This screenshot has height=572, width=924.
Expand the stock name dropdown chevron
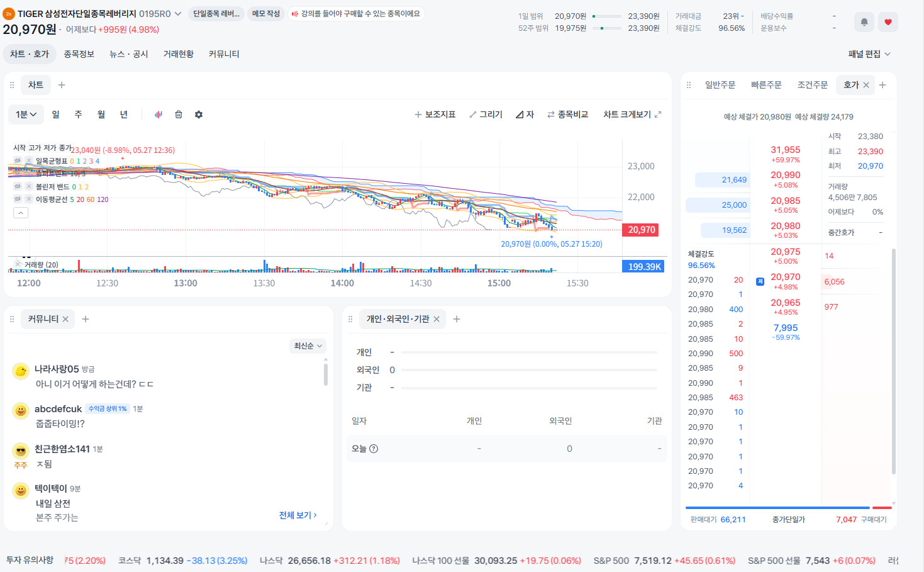(178, 14)
